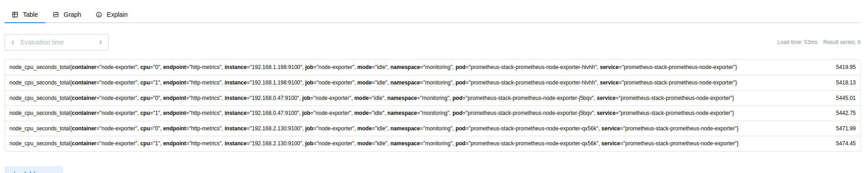Select the cpu="1" series for instance 192.168.2.130:9100

432,143
